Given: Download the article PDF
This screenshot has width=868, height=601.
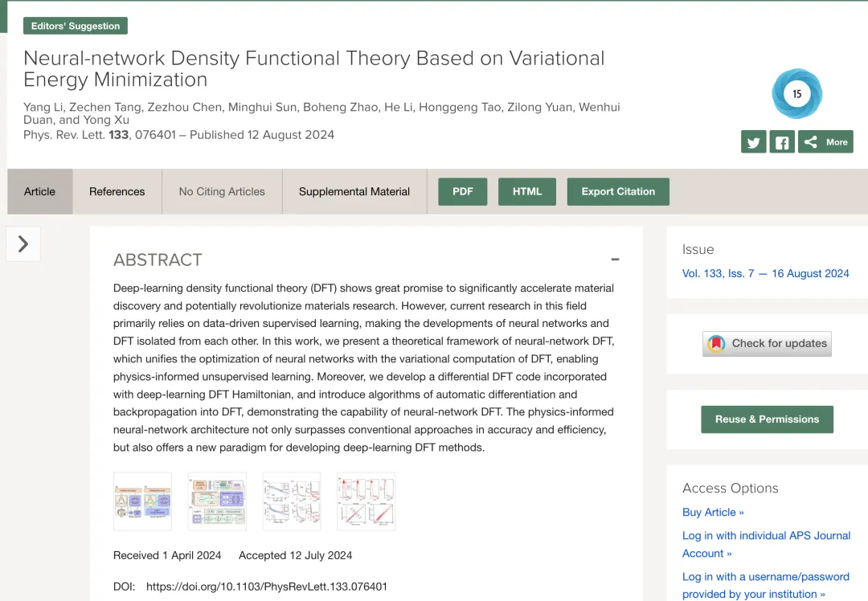Looking at the screenshot, I should point(462,191).
